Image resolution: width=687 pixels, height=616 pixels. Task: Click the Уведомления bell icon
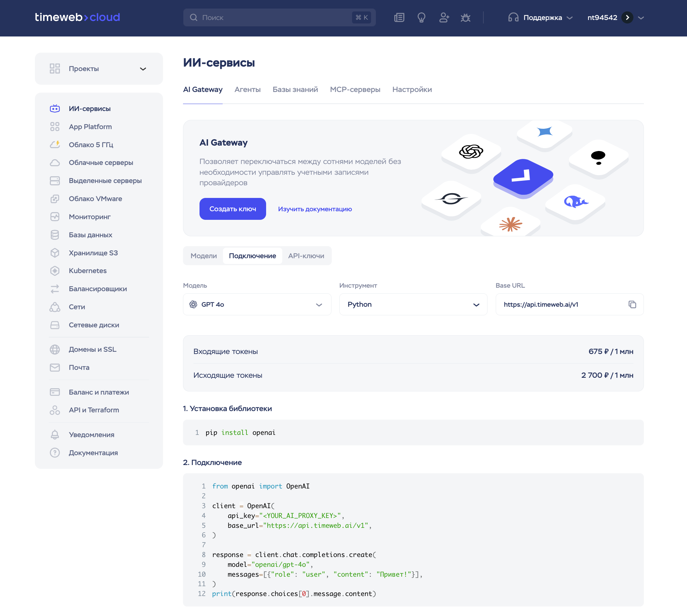pyautogui.click(x=55, y=435)
